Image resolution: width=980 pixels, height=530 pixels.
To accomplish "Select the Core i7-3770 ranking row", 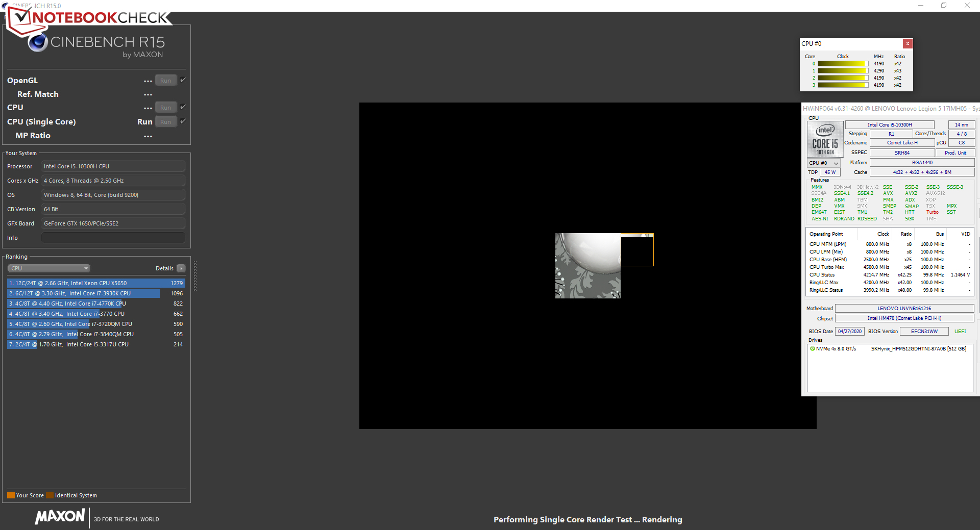I will coord(96,314).
